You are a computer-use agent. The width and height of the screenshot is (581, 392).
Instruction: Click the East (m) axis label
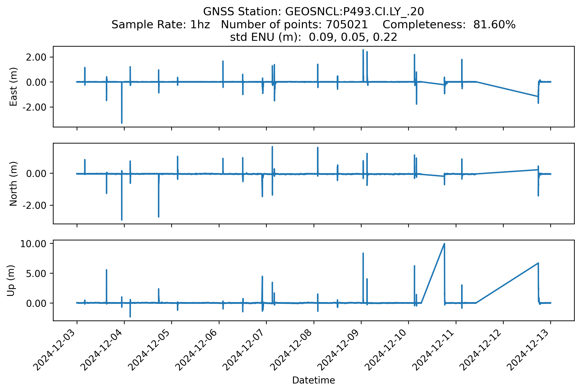click(x=13, y=87)
